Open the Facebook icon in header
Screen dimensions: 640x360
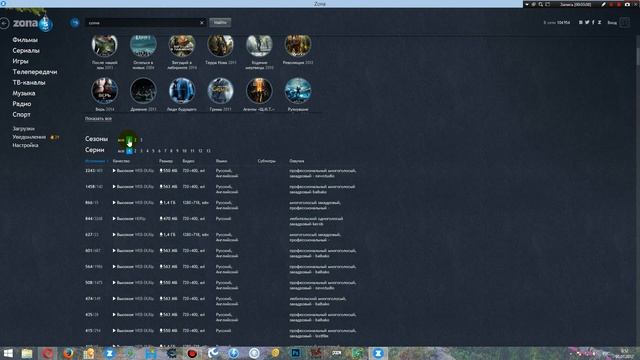(593, 22)
